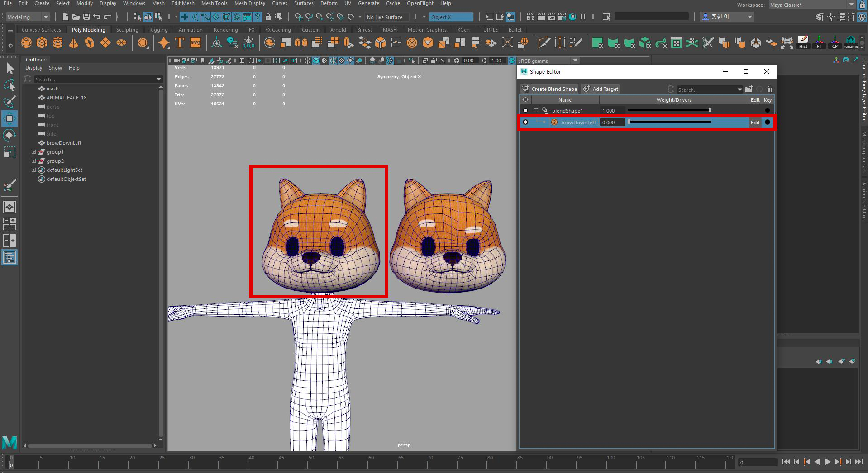
Task: Click the blendShape1 weight slider
Action: pyautogui.click(x=669, y=110)
